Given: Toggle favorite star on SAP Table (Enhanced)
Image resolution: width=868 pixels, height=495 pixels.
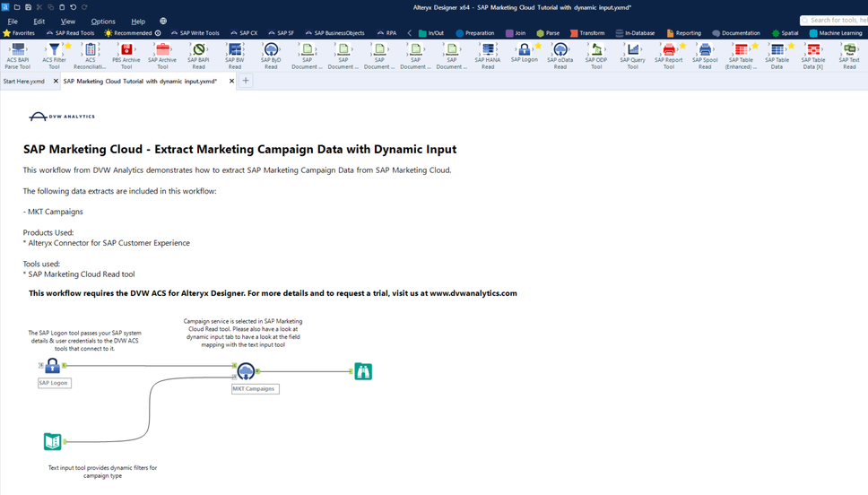Looking at the screenshot, I should 754,46.
